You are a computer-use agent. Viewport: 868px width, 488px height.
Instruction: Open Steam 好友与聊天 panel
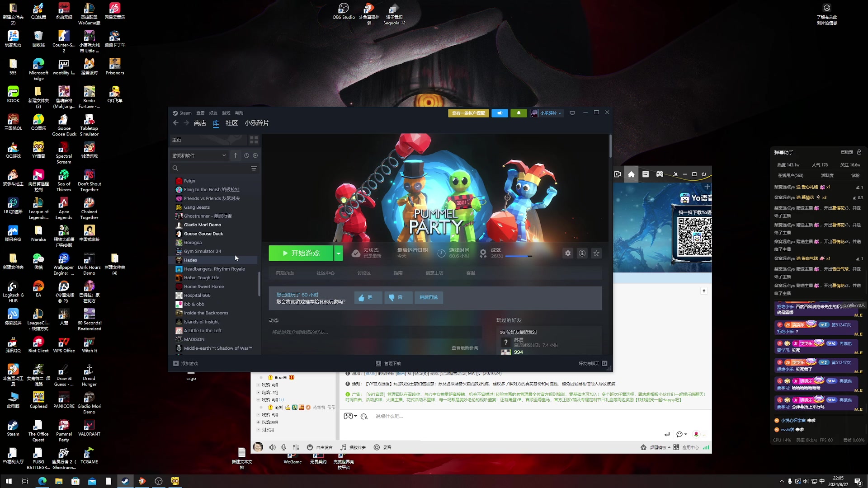[x=593, y=363]
